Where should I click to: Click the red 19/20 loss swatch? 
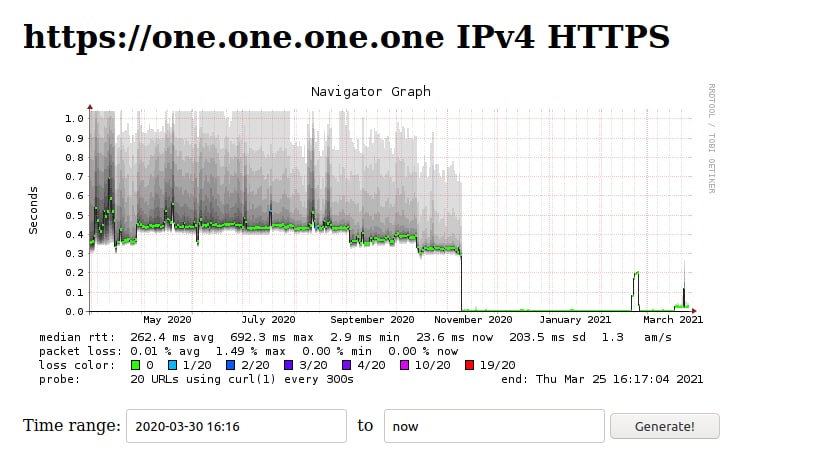(470, 365)
